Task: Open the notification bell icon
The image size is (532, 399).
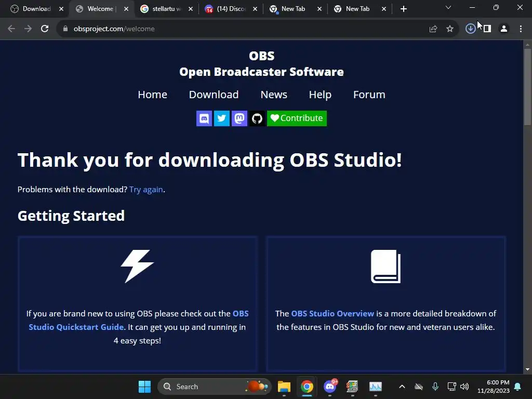Action: [x=518, y=387]
